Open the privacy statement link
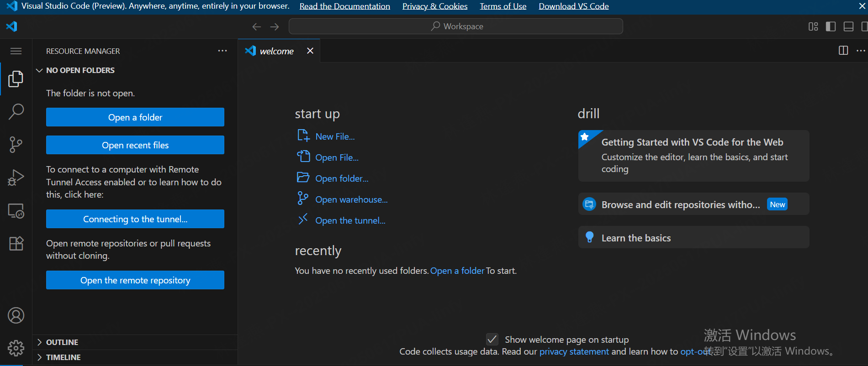This screenshot has height=366, width=868. click(574, 351)
